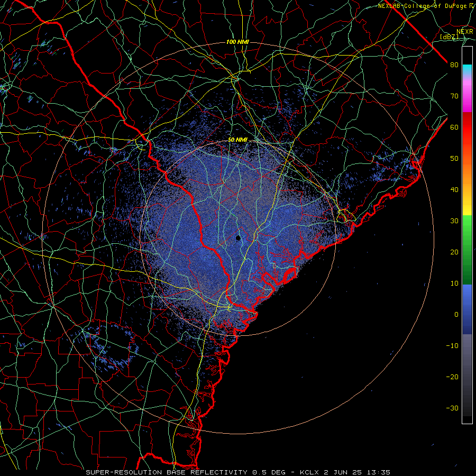Click the 0 value on the dBZ scale
This screenshot has height=476, width=476.
[456, 315]
